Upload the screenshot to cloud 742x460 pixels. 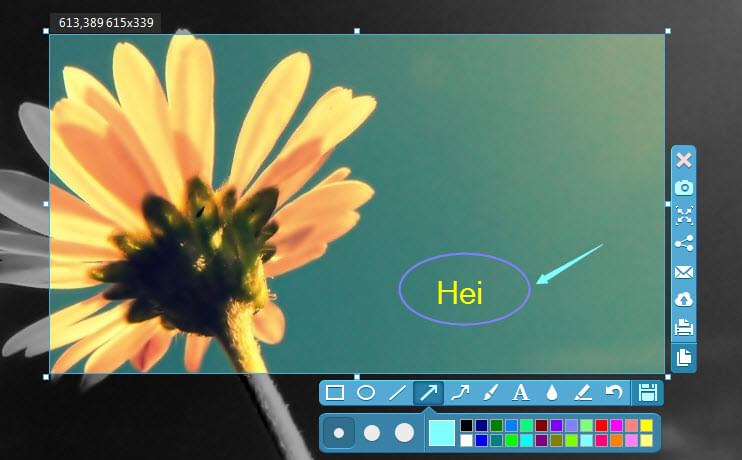click(x=684, y=299)
